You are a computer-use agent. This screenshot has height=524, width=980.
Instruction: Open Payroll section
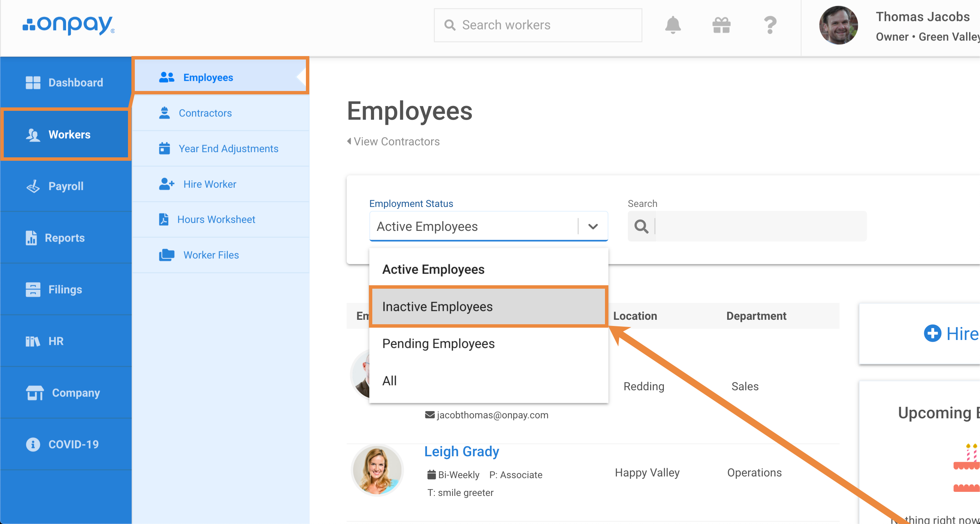[66, 186]
